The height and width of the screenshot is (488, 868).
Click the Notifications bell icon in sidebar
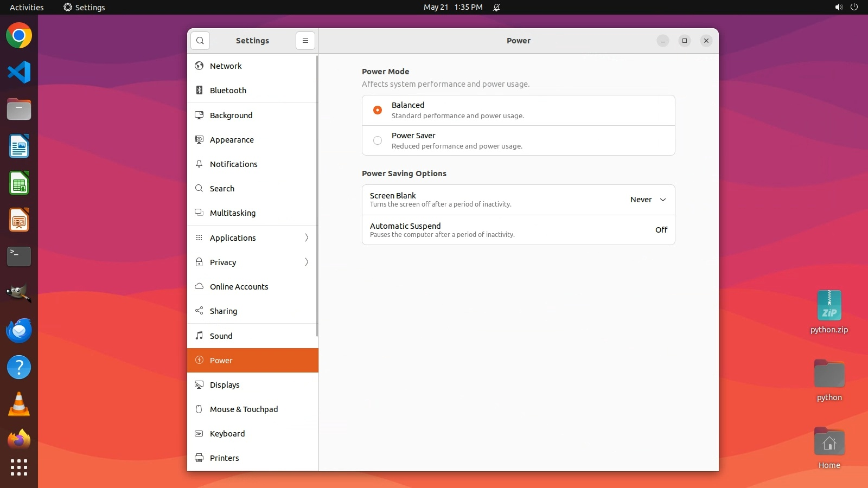coord(199,164)
